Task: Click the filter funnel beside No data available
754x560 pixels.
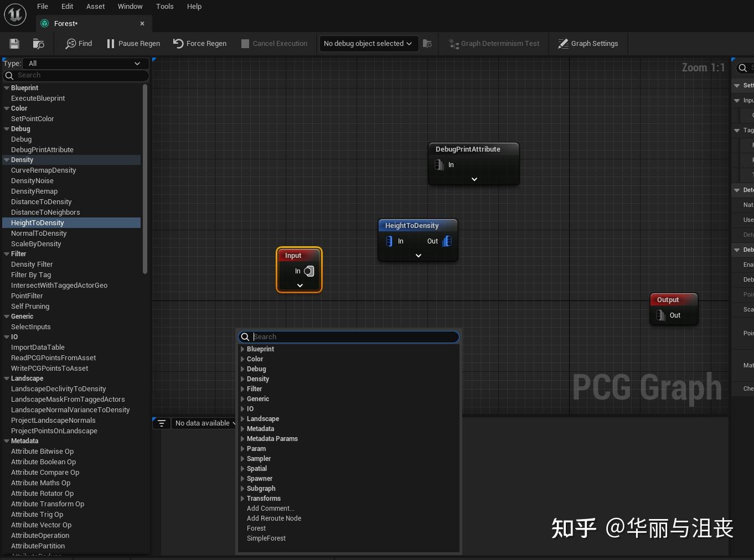Action: [161, 423]
